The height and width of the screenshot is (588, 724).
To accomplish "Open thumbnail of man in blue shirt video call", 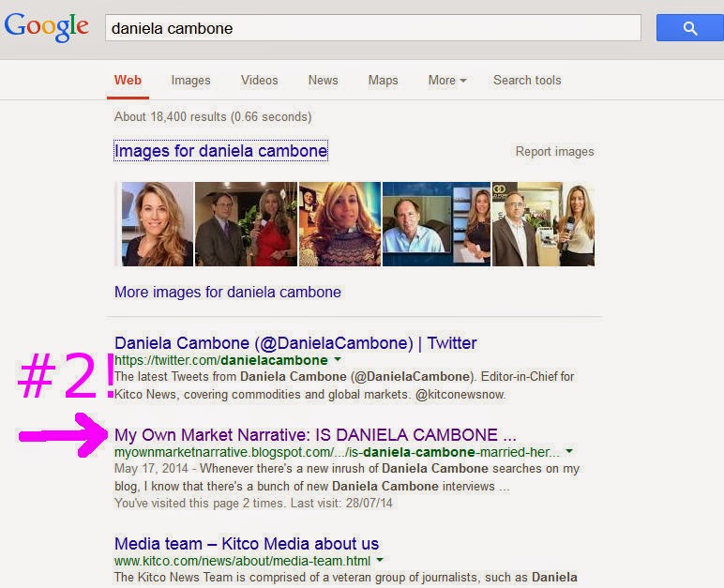I will [436, 224].
